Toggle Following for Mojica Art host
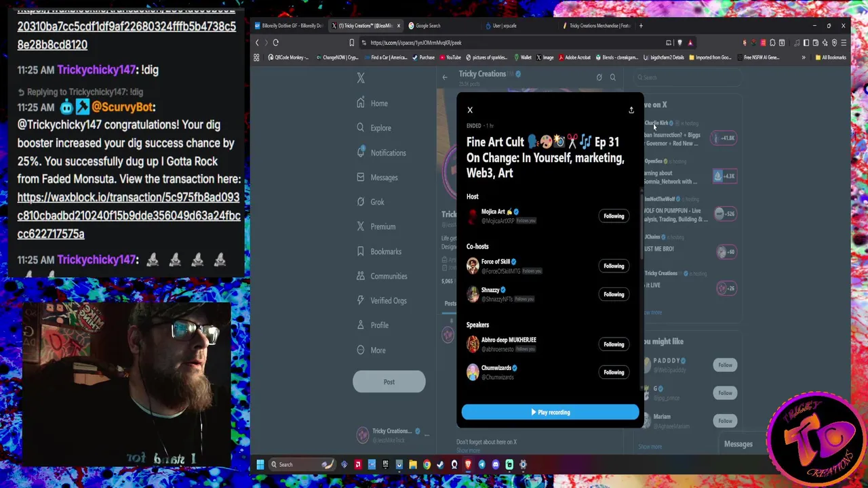The image size is (868, 488). (614, 216)
